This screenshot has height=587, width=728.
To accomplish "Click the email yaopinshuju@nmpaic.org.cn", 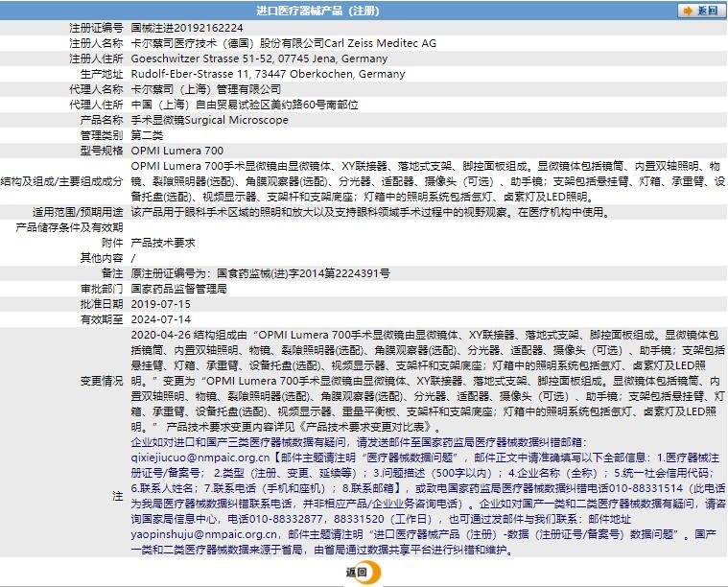I will click(x=204, y=534).
